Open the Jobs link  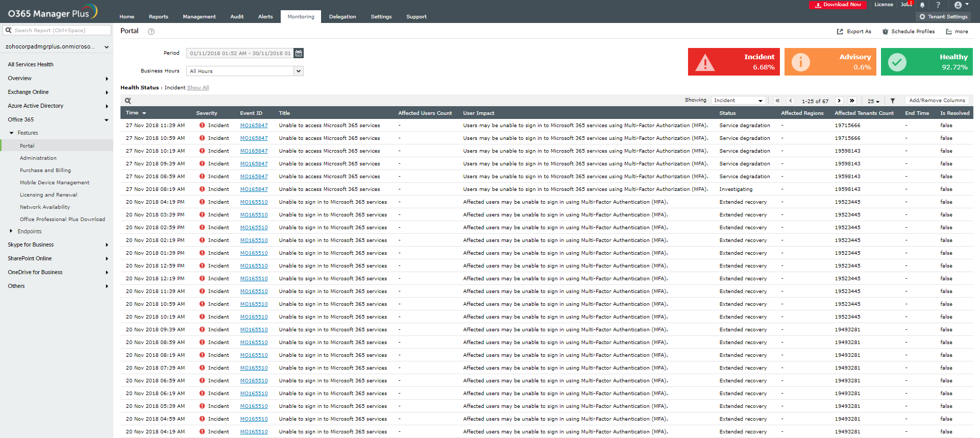click(905, 5)
